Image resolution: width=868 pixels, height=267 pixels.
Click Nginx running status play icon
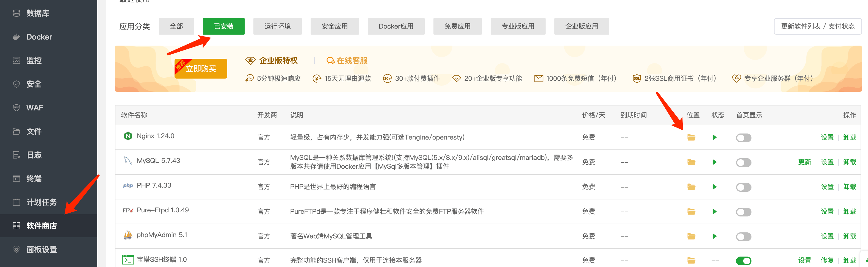point(714,137)
